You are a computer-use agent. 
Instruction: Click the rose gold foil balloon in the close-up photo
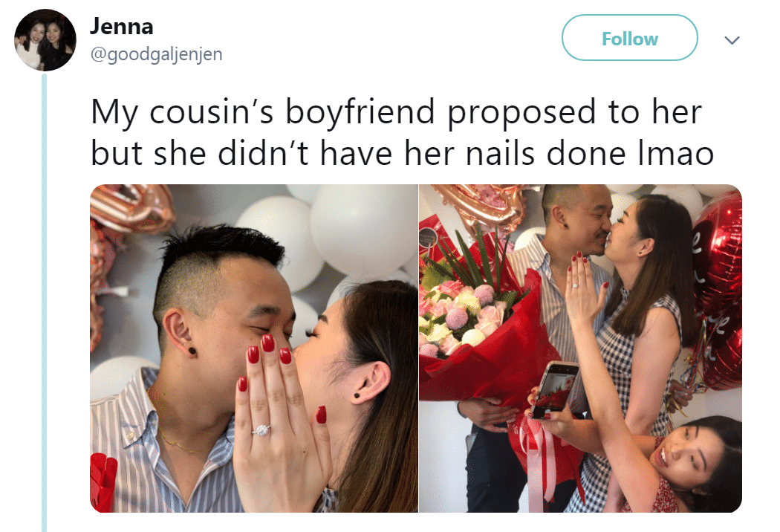click(131, 207)
